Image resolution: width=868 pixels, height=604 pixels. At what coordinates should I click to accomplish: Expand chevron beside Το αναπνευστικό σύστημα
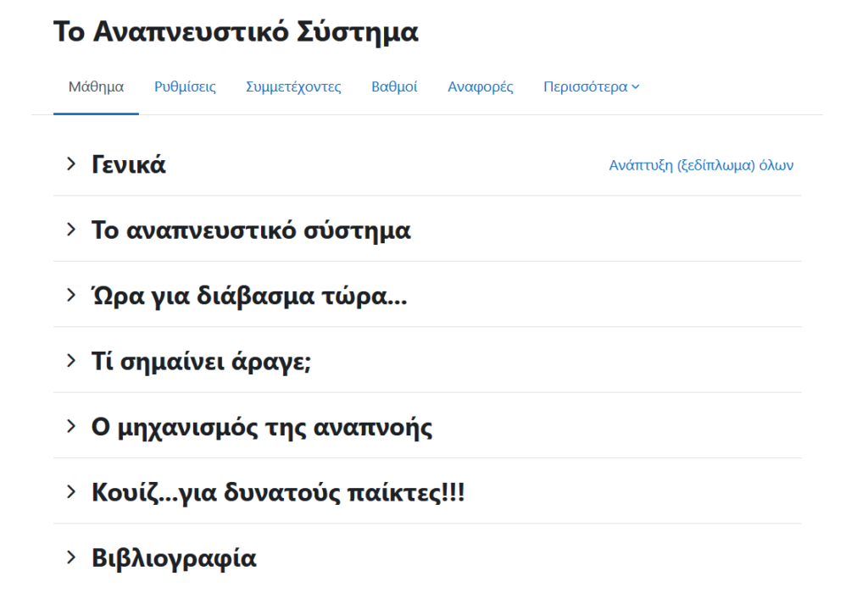[x=71, y=230]
